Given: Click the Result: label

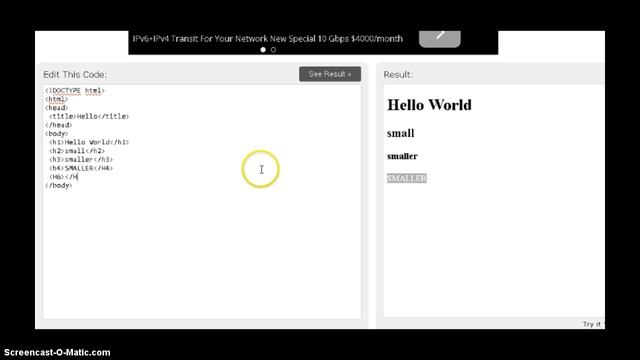Looking at the screenshot, I should [x=398, y=75].
